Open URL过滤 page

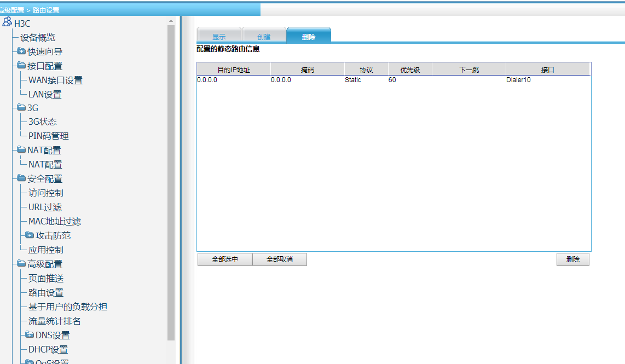[45, 207]
